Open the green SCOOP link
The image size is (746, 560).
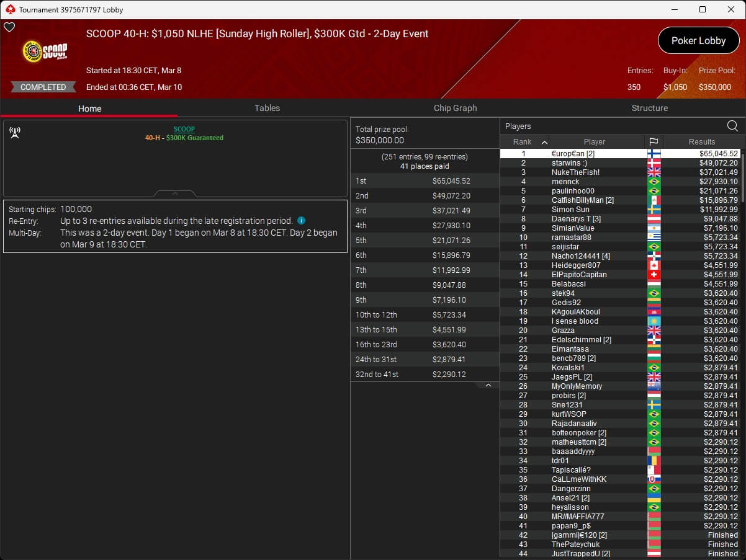tap(184, 130)
